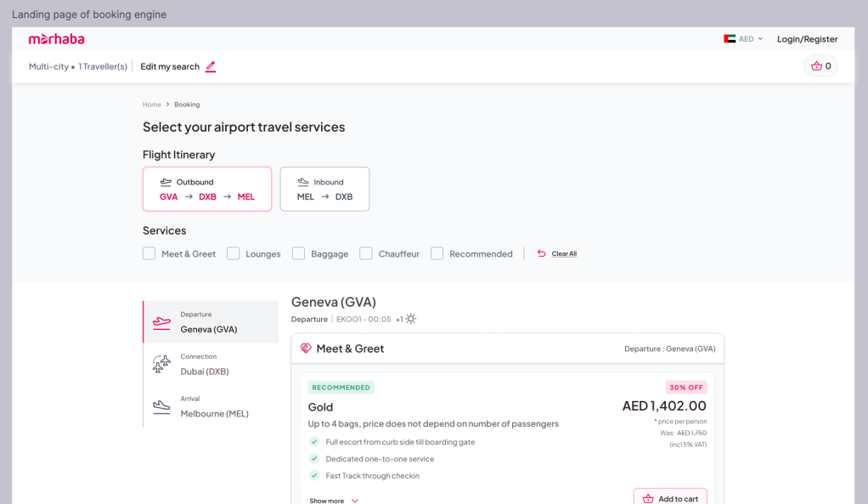Switch to the Inbound MEL-DXB tab
Image resolution: width=868 pixels, height=504 pixels.
coord(324,189)
